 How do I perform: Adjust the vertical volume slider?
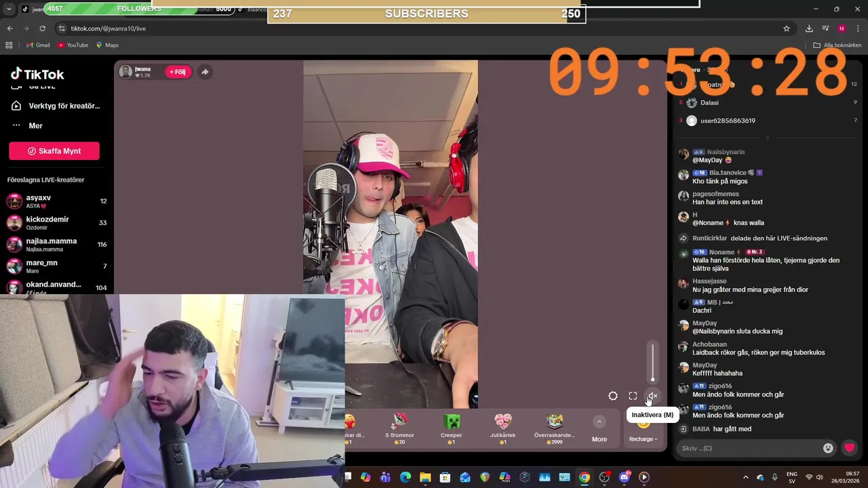click(x=652, y=363)
